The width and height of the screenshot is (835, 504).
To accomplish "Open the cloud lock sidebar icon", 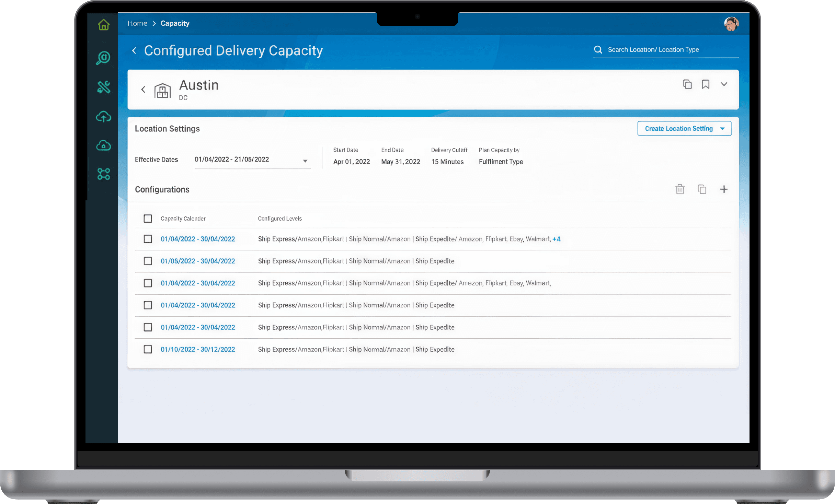I will point(103,145).
